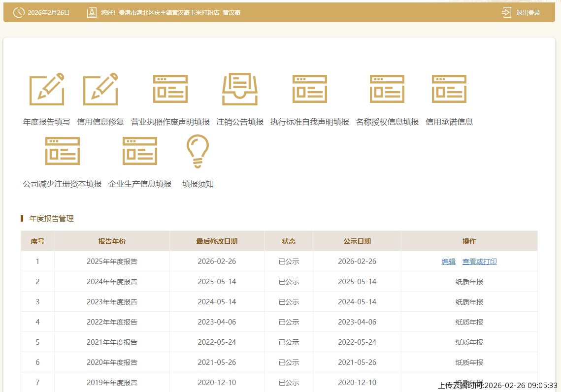Click the clock icon beside the date
Viewport: 561px width, 392px height.
(18, 12)
